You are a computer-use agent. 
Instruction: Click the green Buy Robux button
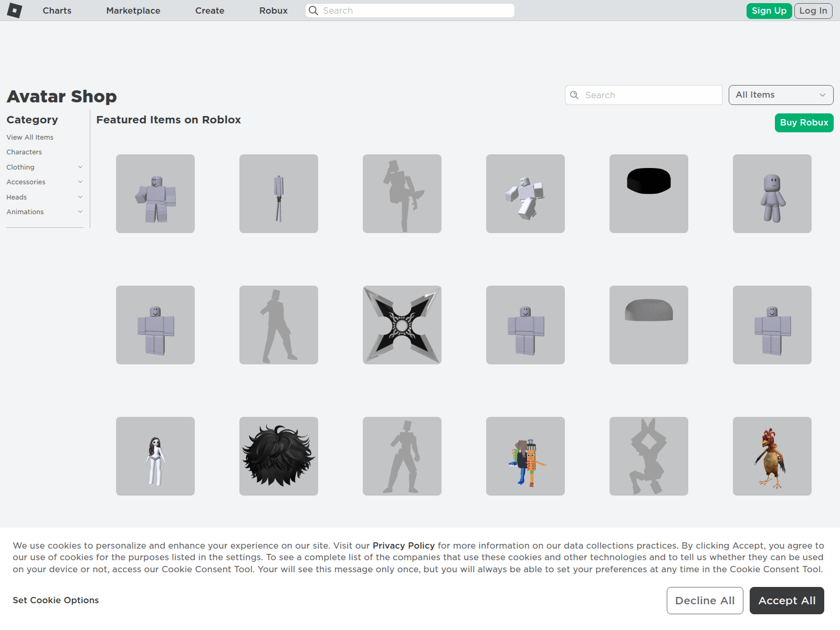[x=803, y=123]
